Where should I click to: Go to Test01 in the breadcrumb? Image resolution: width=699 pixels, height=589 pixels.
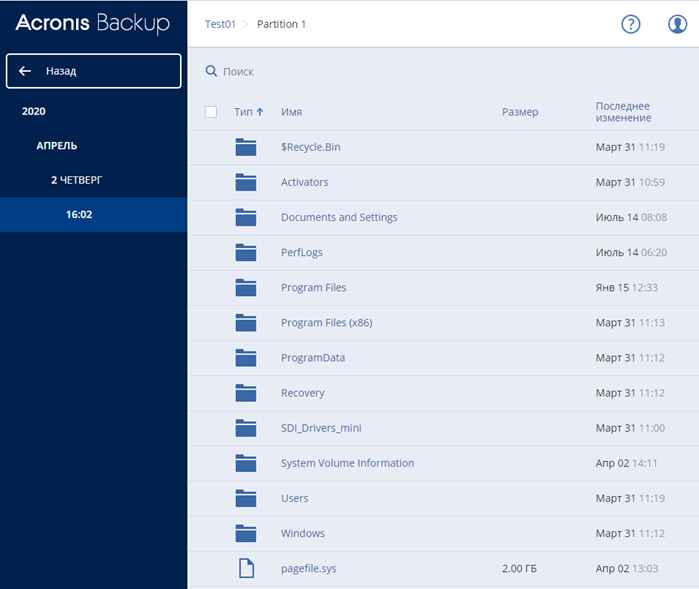point(220,24)
